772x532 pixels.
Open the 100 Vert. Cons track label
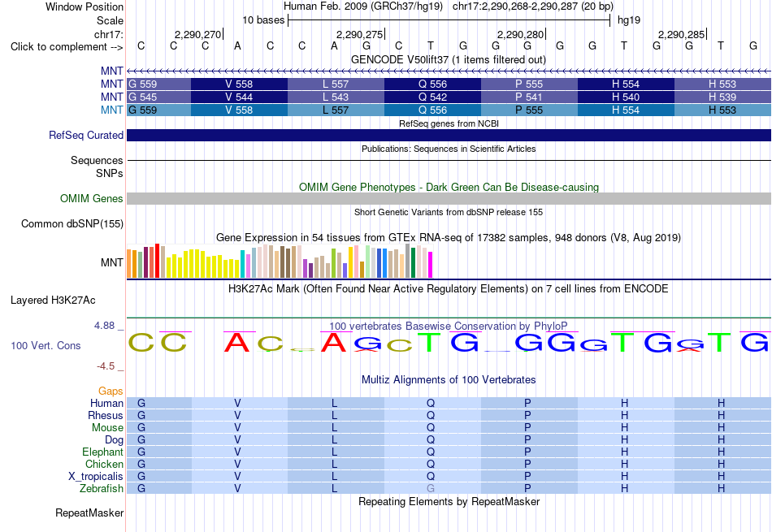[x=46, y=345]
